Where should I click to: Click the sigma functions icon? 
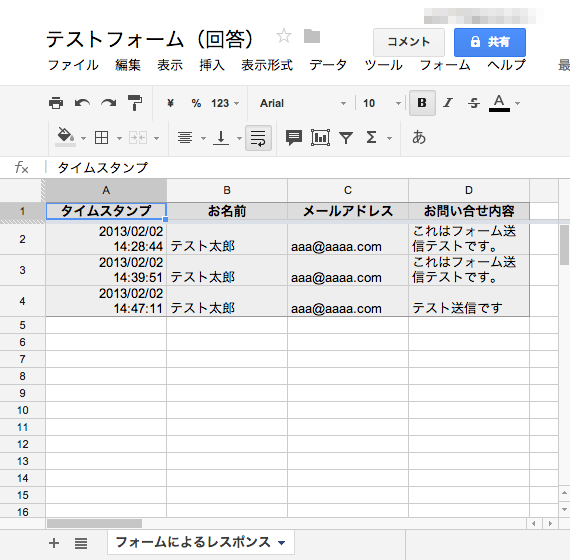pos(371,137)
